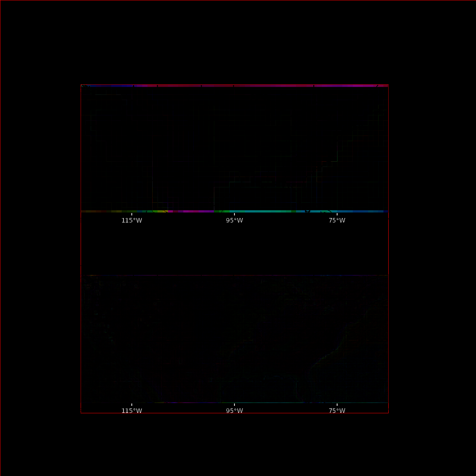Click the tick mark above upper 115°W label
Viewport: 476px width, 476px height.
click(x=132, y=214)
